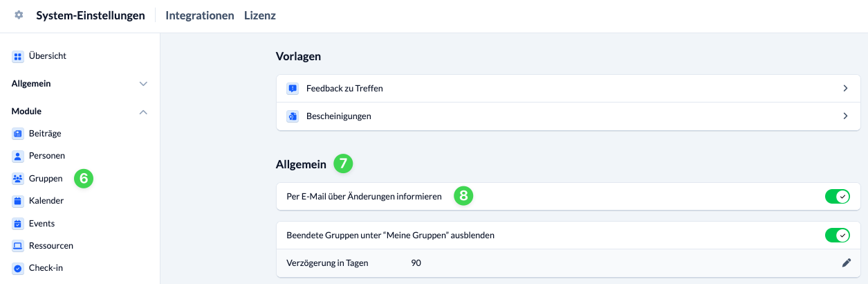868x284 pixels.
Task: Open Gruppen settings in sidebar
Action: [x=46, y=179]
